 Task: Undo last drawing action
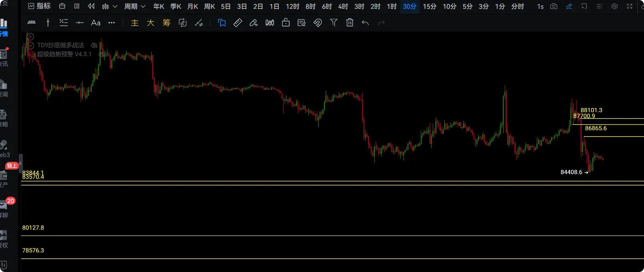coord(365,23)
